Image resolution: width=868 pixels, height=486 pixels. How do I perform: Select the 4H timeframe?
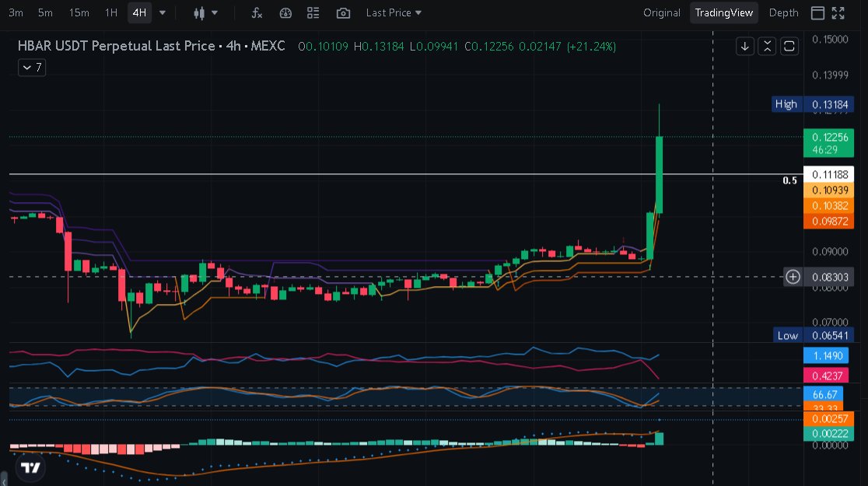click(139, 12)
